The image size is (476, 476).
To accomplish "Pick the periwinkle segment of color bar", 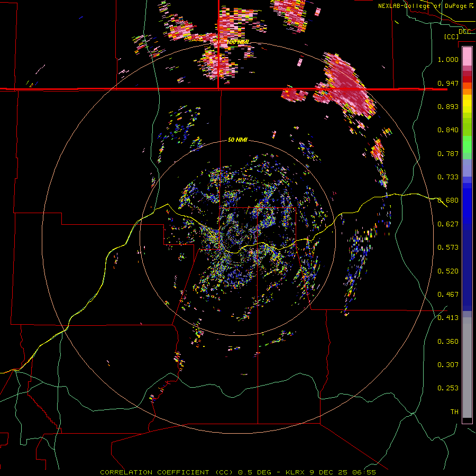I will [467, 168].
